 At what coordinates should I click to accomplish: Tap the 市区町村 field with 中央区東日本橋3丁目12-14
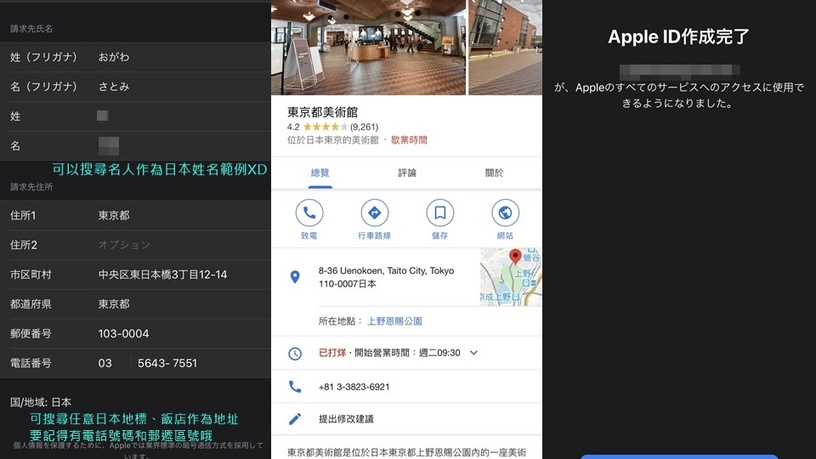click(135, 274)
